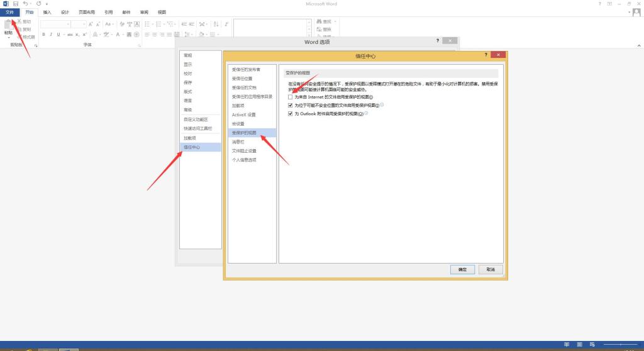Click the Save icon in quick access toolbar
This screenshot has height=351, width=644.
(15, 4)
